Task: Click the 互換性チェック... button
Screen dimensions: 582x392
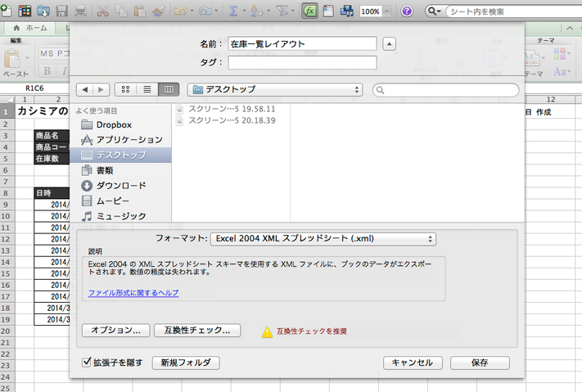Action: tap(197, 330)
